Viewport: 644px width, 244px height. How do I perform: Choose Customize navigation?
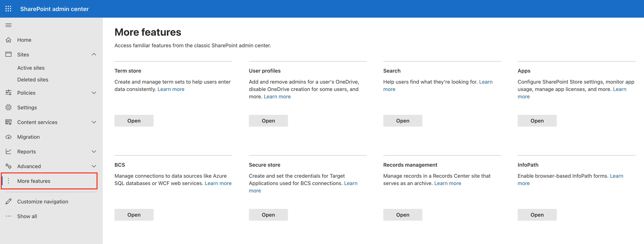43,202
